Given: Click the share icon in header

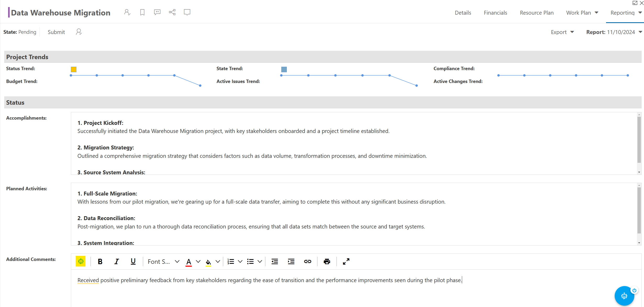Looking at the screenshot, I should click(172, 12).
